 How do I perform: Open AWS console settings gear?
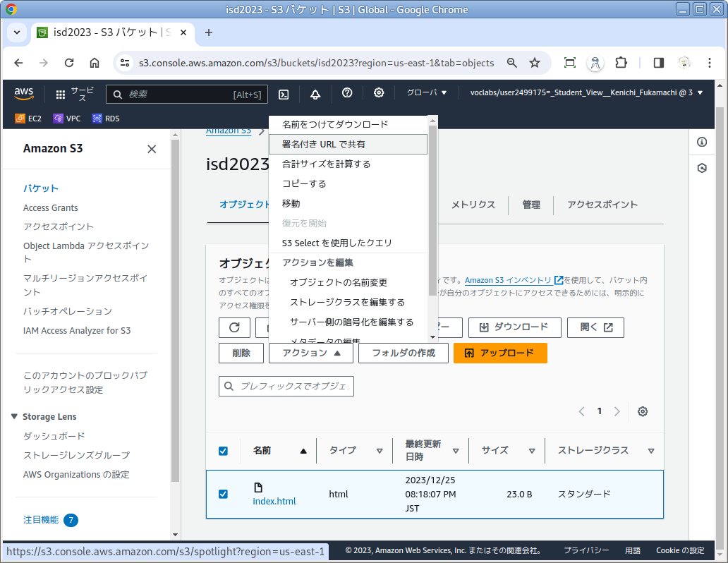[379, 93]
